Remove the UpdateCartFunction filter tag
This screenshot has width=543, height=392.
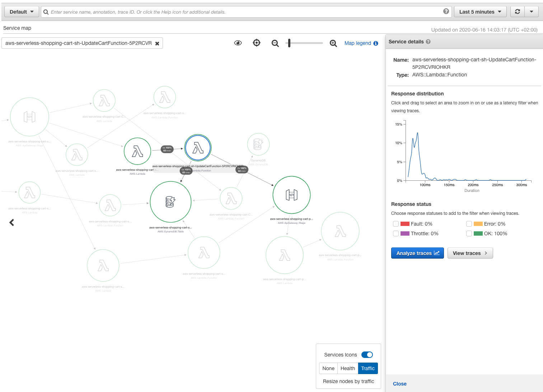click(157, 43)
